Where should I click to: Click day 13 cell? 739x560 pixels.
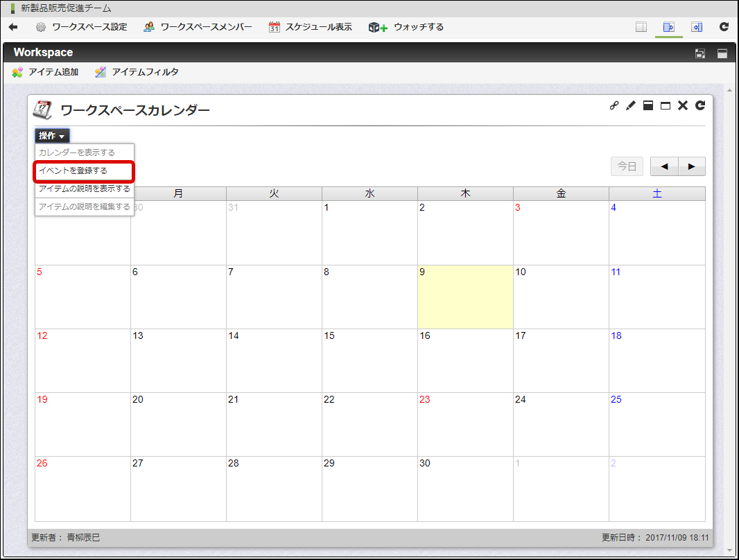pyautogui.click(x=178, y=361)
